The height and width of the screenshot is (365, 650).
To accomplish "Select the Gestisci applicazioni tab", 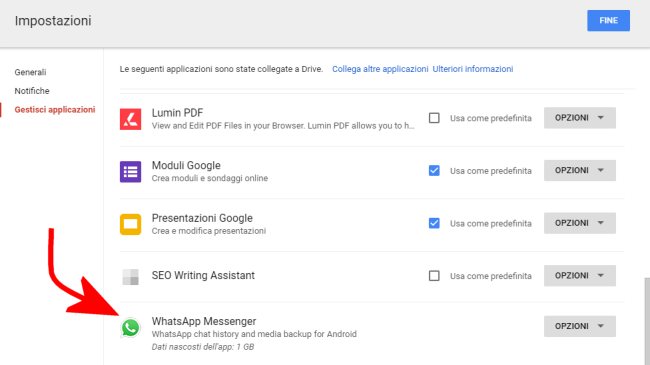I will coord(55,110).
